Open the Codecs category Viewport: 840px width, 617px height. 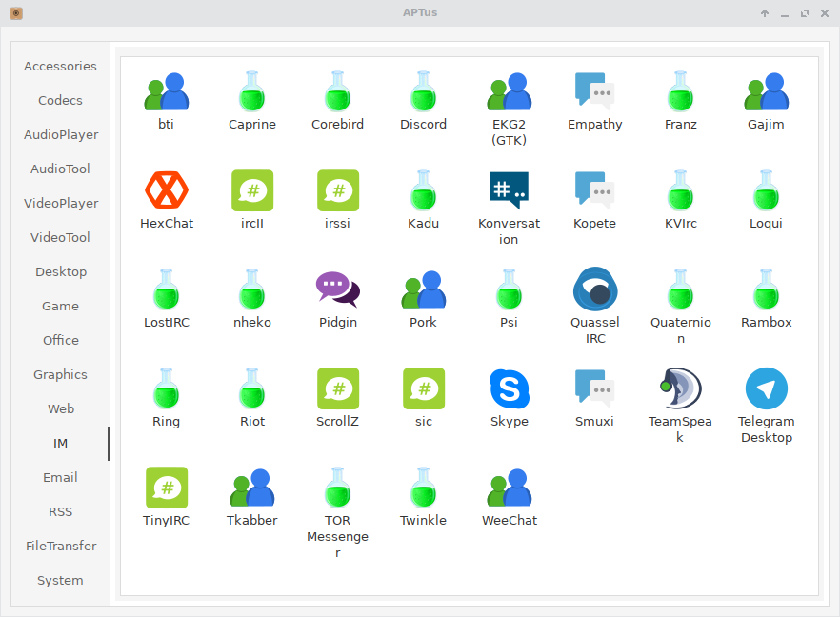pyautogui.click(x=60, y=100)
